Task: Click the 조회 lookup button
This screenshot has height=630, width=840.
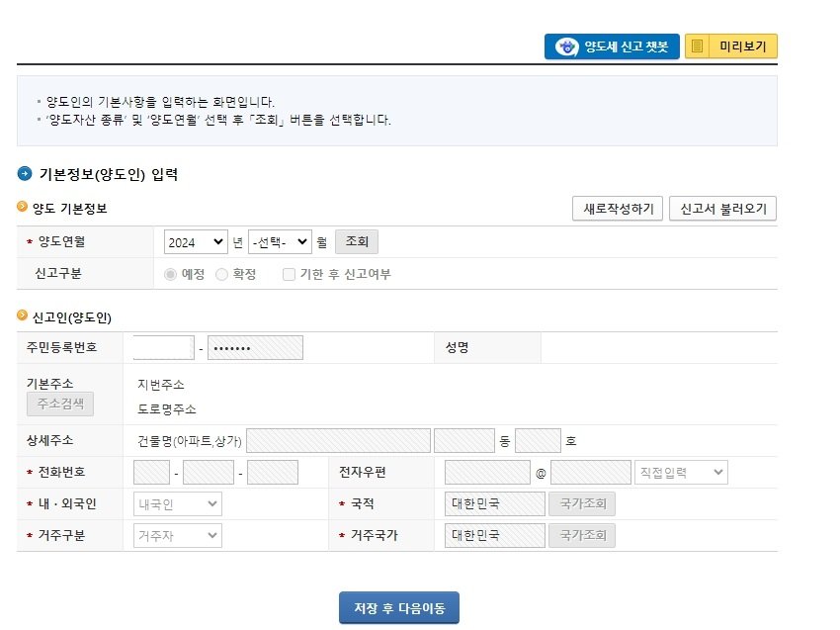Action: coord(356,240)
